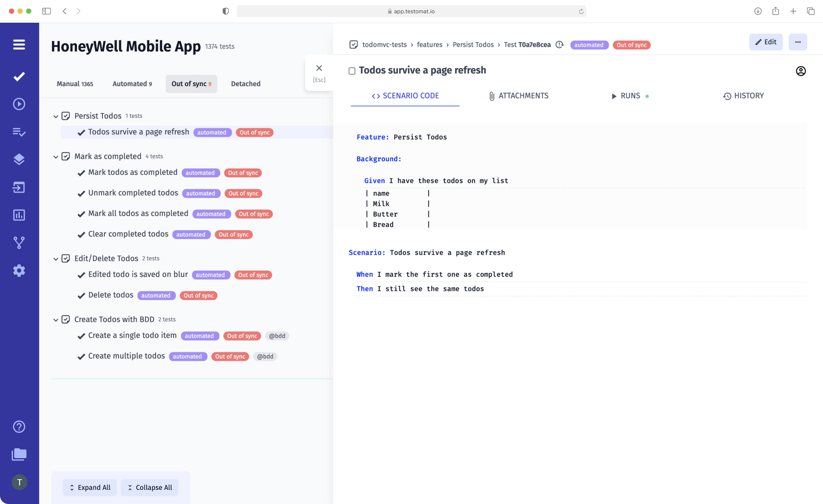Viewport: 823px width, 504px height.
Task: Collapse the Edit/Delete Todos group
Action: point(55,258)
